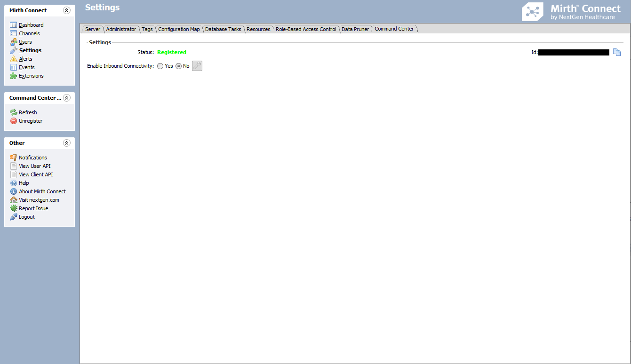Switch to the Server tab
Screen dimensions: 631x364
[x=93, y=29]
